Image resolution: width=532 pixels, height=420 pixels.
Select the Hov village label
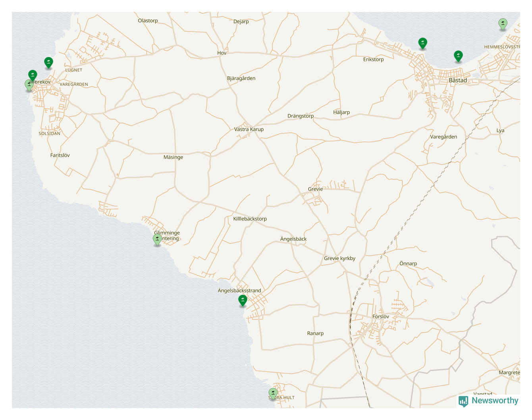[222, 53]
